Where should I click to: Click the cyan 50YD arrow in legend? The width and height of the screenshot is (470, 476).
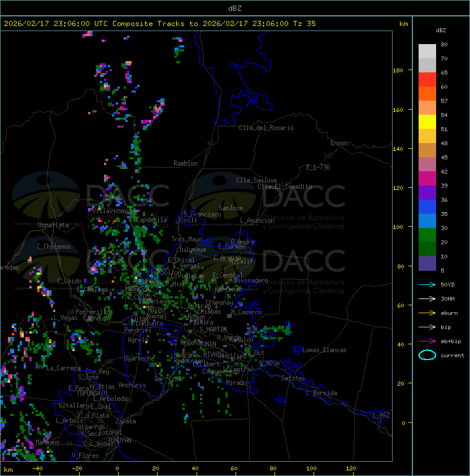(427, 284)
